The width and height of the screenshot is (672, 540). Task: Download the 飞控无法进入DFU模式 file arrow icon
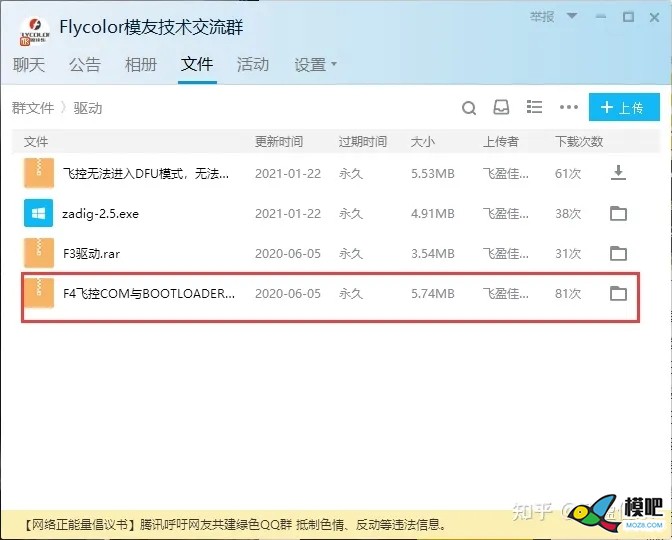point(618,173)
